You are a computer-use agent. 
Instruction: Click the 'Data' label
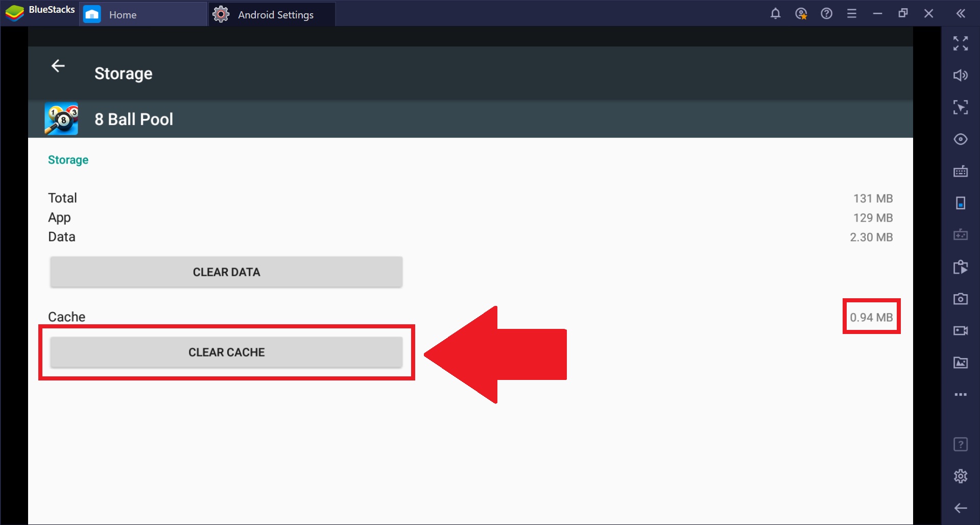(x=62, y=237)
